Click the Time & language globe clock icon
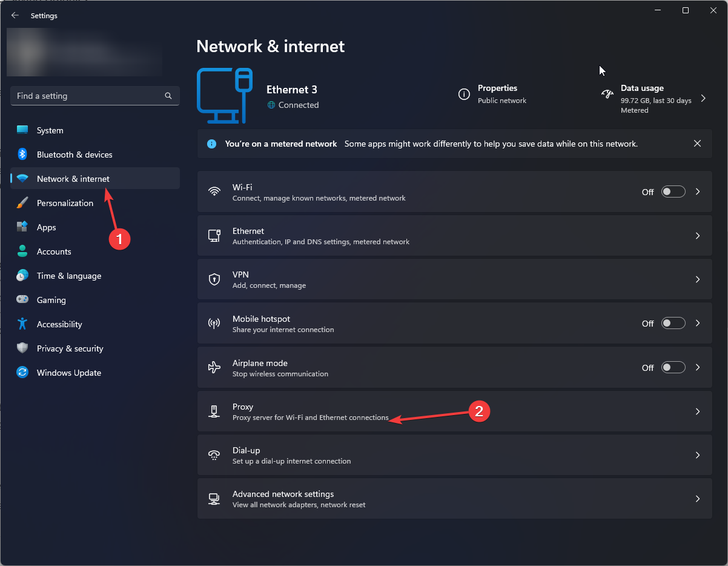This screenshot has width=728, height=566. (x=22, y=276)
